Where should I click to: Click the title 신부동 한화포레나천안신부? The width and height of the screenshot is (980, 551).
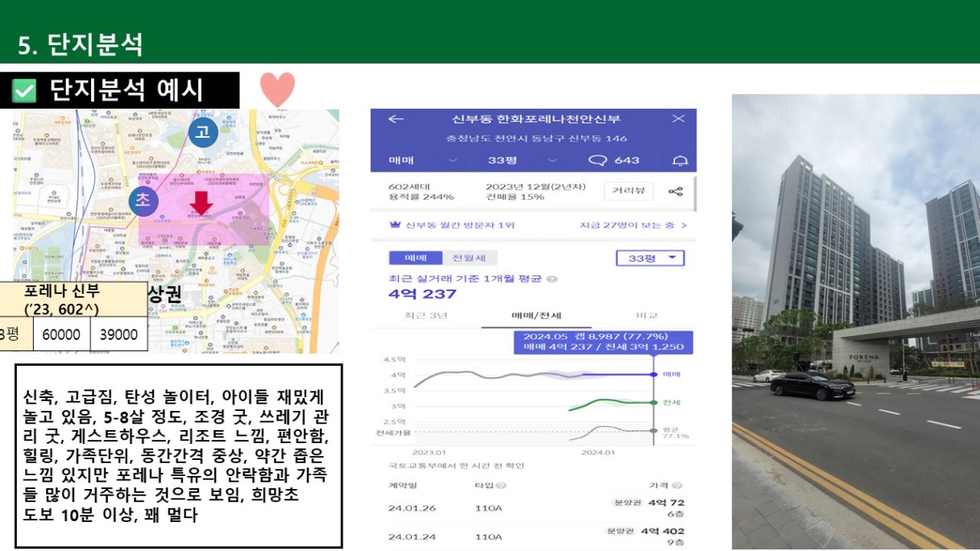(x=536, y=119)
